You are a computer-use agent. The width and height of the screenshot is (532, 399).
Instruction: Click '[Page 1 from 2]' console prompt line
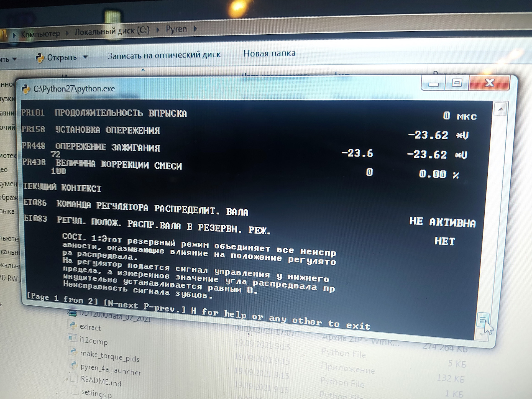198,311
